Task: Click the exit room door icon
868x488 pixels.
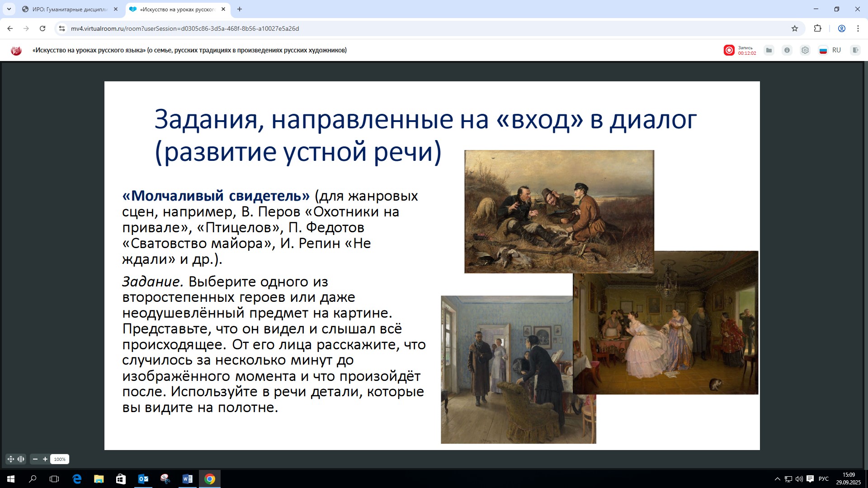Action: [x=855, y=50]
